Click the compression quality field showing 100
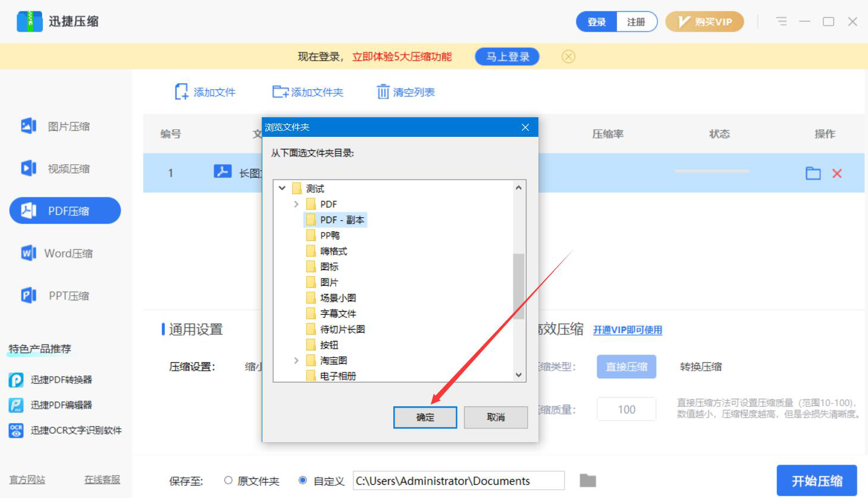The image size is (868, 498). (626, 409)
